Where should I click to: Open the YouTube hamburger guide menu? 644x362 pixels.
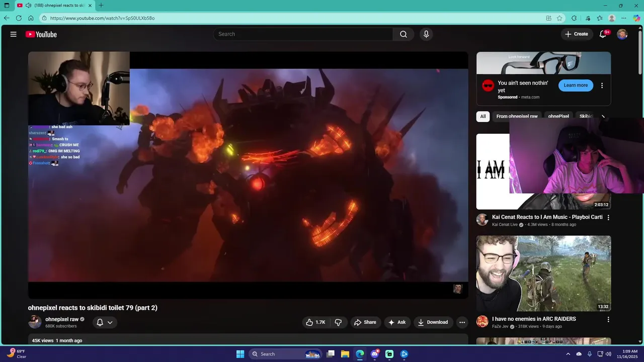14,34
